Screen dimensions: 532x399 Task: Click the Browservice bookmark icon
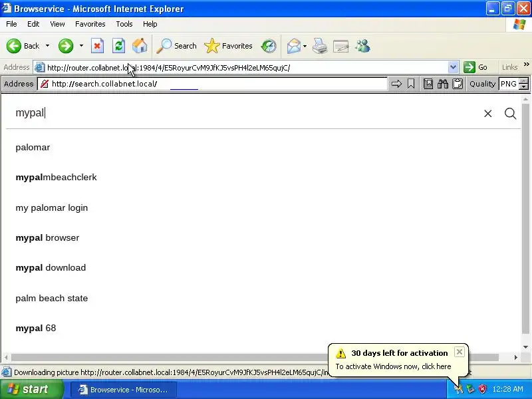[411, 84]
